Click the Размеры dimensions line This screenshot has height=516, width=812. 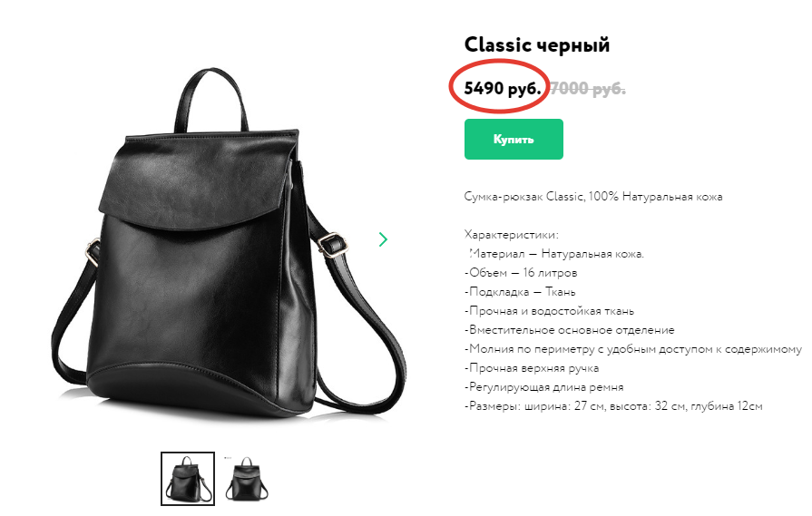tap(613, 406)
